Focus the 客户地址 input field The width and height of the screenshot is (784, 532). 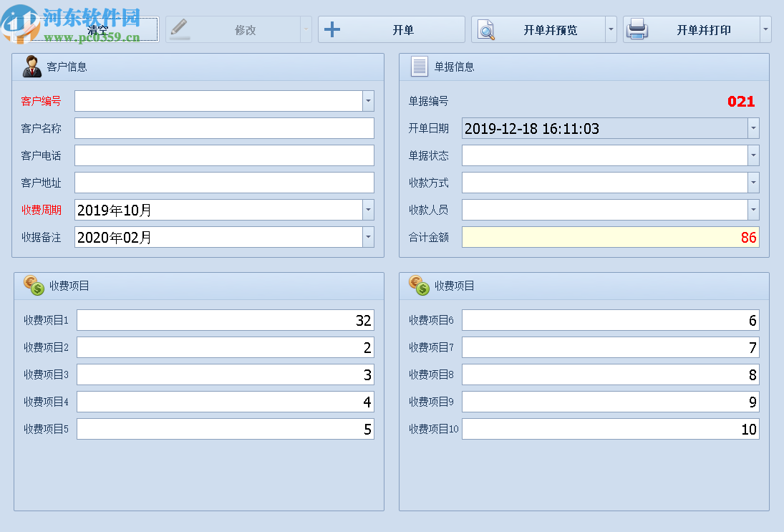tap(225, 183)
